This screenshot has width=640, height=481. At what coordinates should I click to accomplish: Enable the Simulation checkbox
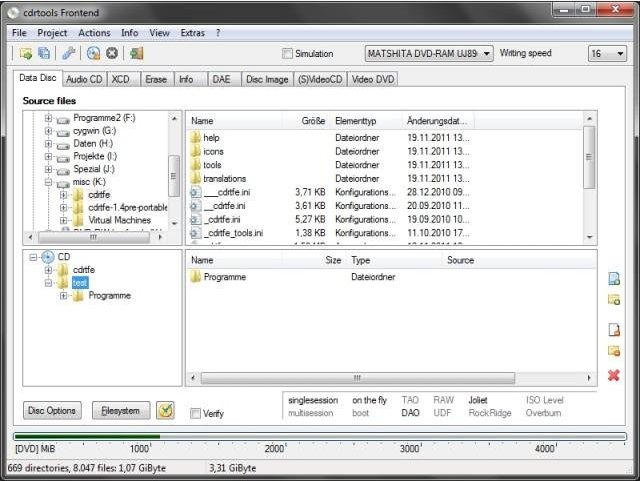click(287, 53)
